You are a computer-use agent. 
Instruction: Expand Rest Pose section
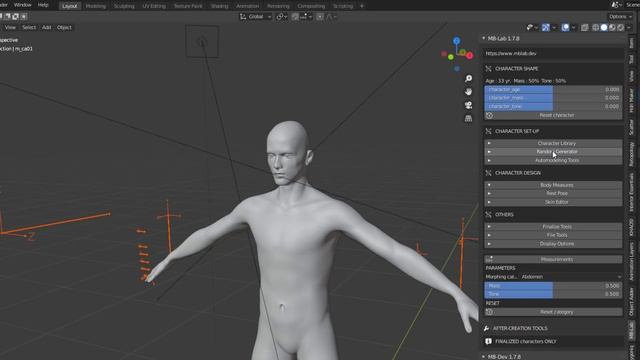click(553, 193)
